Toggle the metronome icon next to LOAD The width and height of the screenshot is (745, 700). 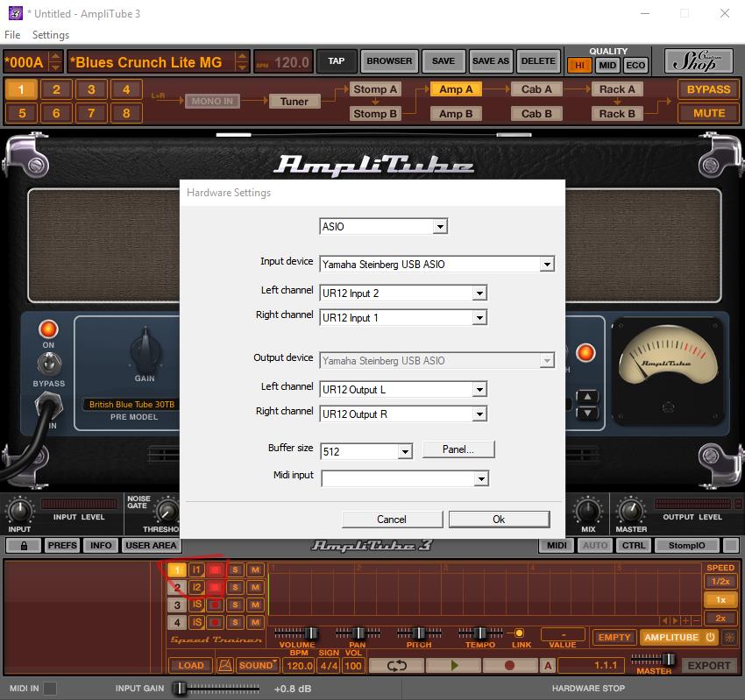coord(225,665)
